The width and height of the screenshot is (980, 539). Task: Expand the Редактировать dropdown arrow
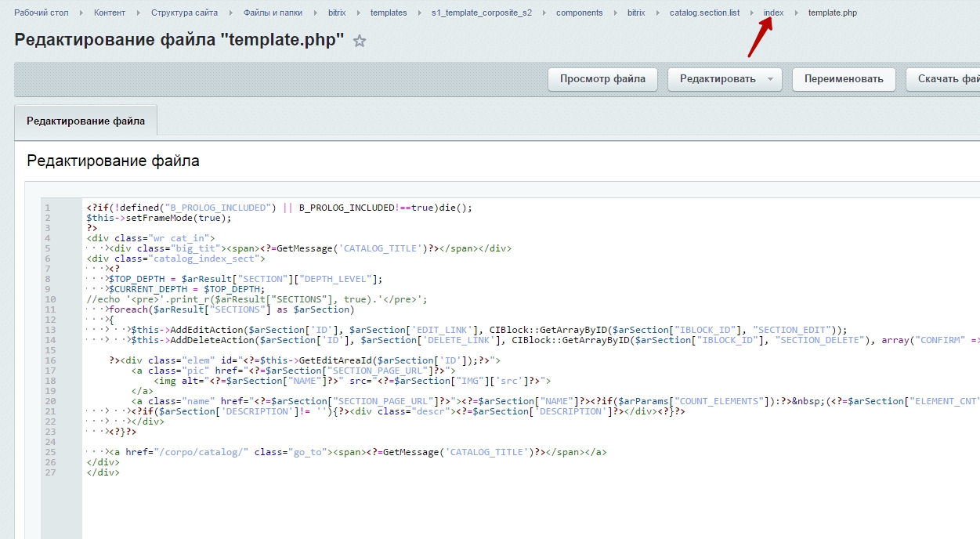pos(771,79)
